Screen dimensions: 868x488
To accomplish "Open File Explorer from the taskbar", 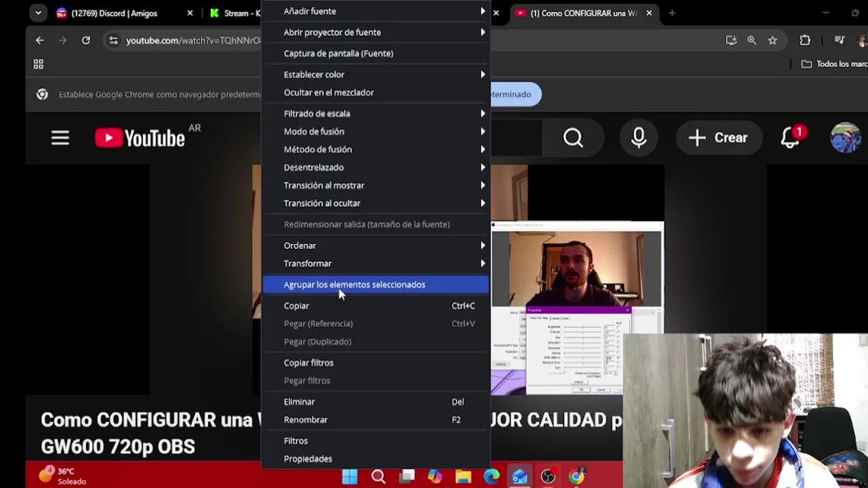I will [x=463, y=477].
